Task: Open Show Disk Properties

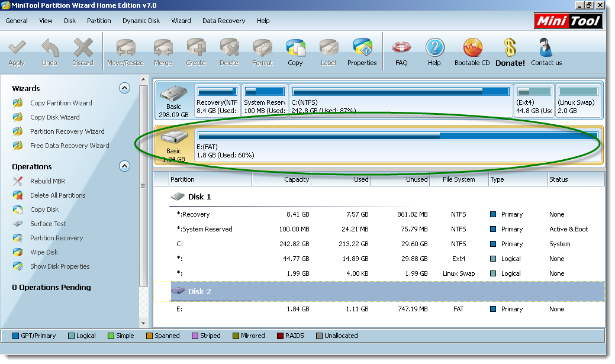Action: [60, 266]
